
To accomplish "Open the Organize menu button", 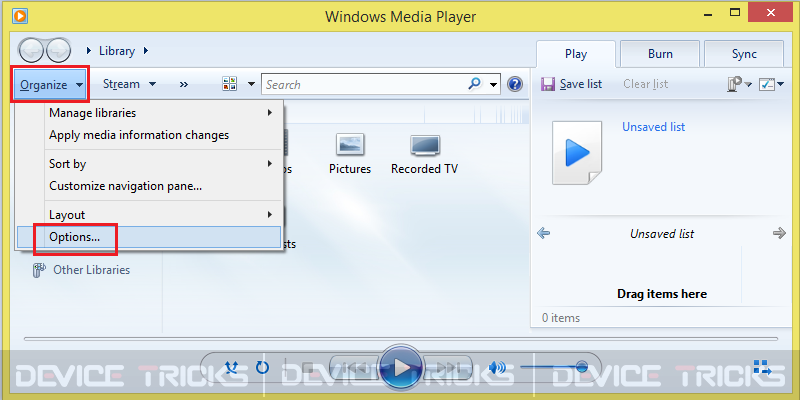I will pyautogui.click(x=51, y=84).
